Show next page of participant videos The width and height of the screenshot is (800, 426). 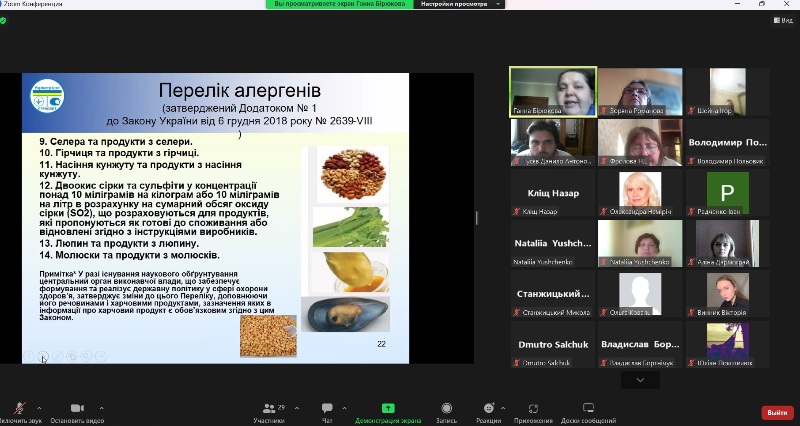coord(640,380)
